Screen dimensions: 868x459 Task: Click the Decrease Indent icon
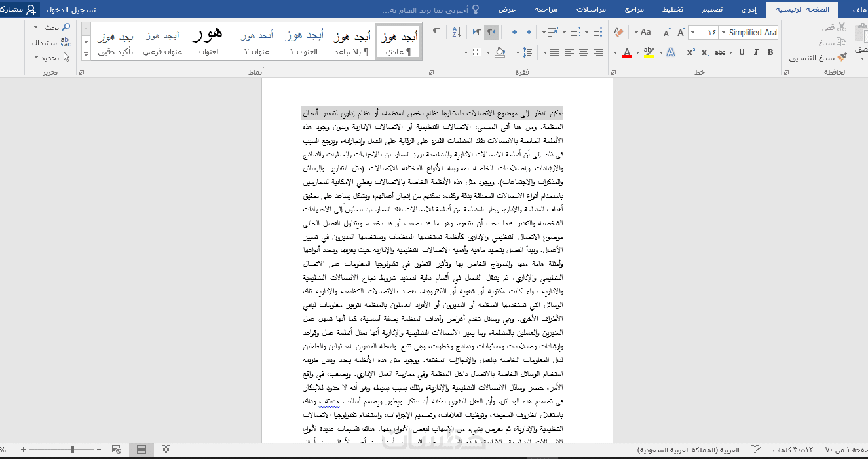coord(527,32)
